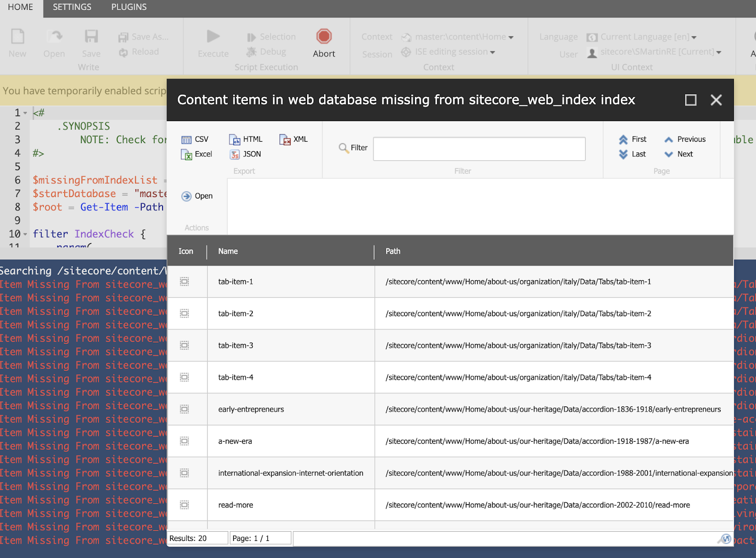
Task: Close the results dialog
Action: click(716, 100)
